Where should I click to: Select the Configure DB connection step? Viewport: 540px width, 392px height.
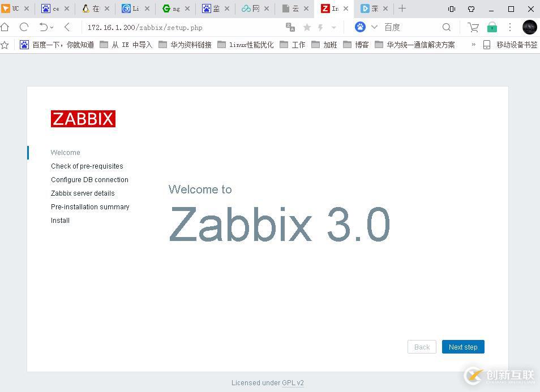[x=89, y=179]
